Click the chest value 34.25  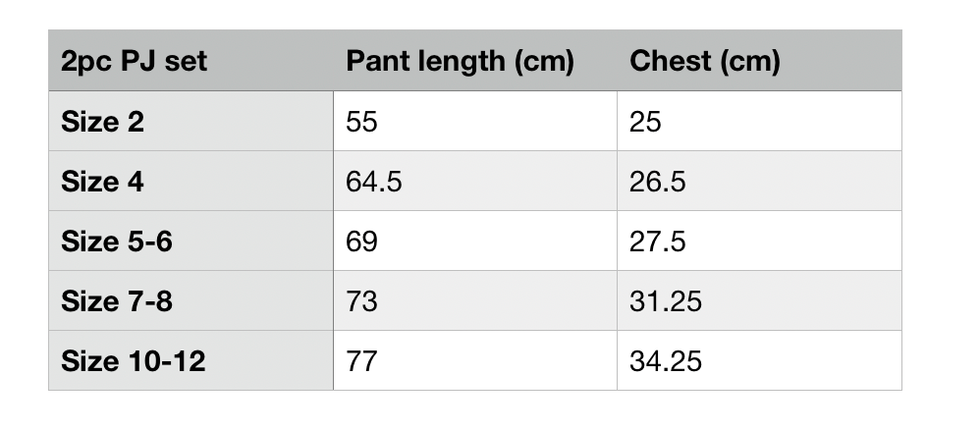(666, 361)
